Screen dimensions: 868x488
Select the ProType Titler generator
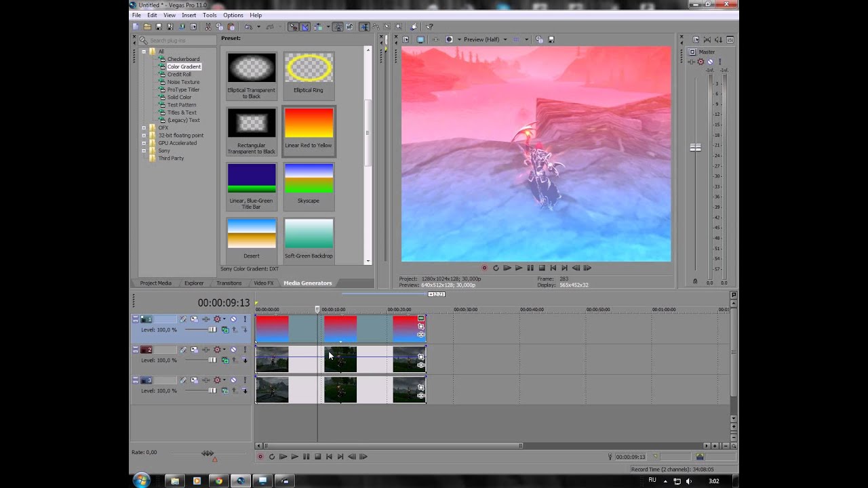[183, 89]
